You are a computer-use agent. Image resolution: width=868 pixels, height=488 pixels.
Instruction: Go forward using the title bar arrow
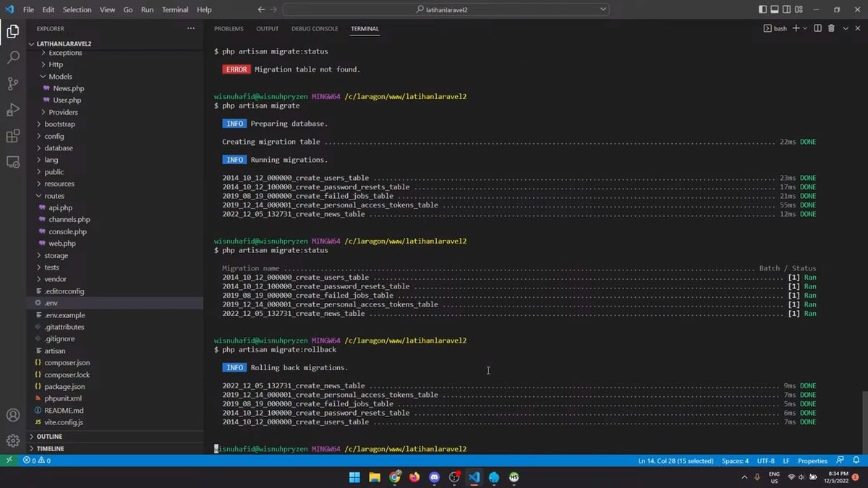pyautogui.click(x=274, y=9)
